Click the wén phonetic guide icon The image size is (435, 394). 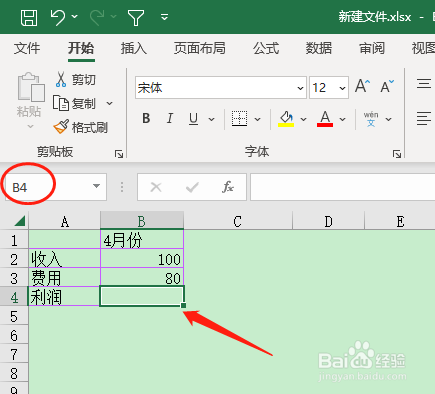[371, 119]
